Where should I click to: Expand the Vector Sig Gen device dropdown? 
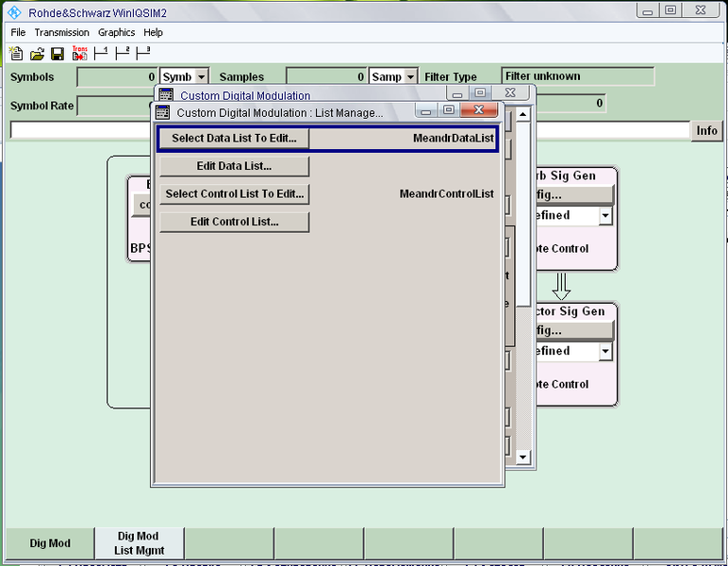pos(605,352)
